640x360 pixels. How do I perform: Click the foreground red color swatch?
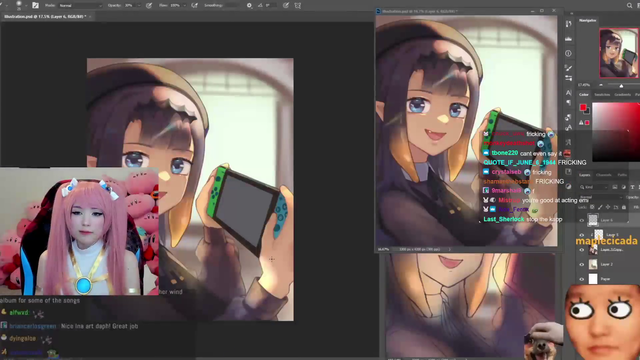tap(583, 107)
